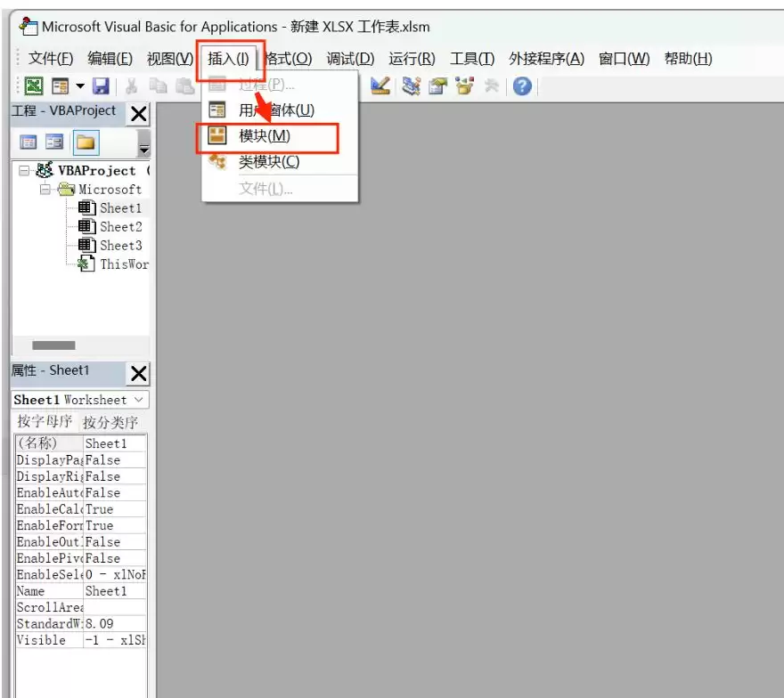Viewport: 784px width, 698px height.
Task: Toggle Folders icon in the project panel
Action: coord(86,143)
